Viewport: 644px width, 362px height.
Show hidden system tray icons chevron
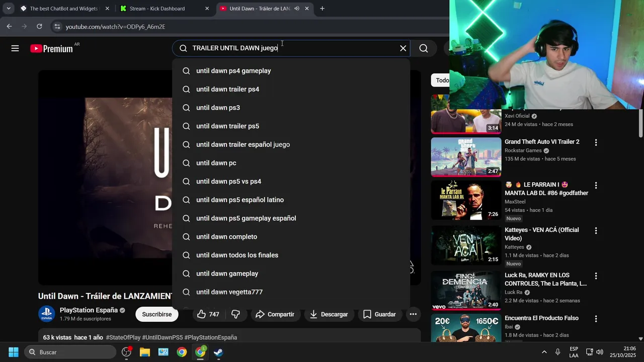pos(544,352)
